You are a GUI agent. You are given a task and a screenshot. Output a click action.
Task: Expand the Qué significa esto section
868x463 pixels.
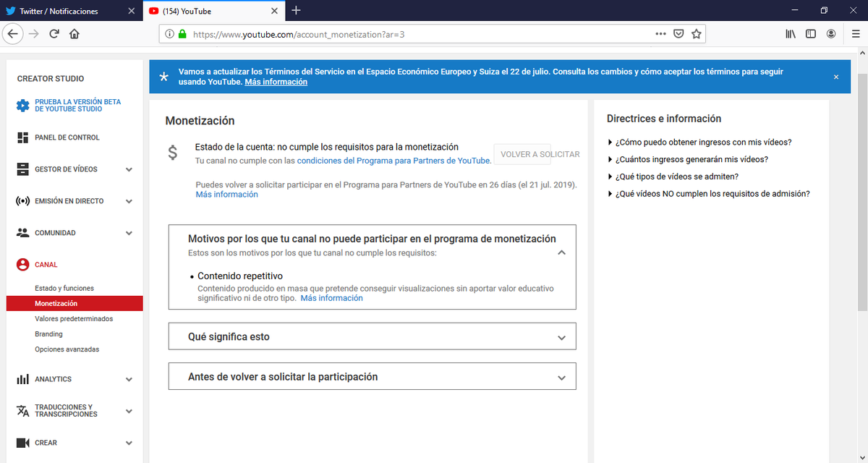tap(373, 336)
